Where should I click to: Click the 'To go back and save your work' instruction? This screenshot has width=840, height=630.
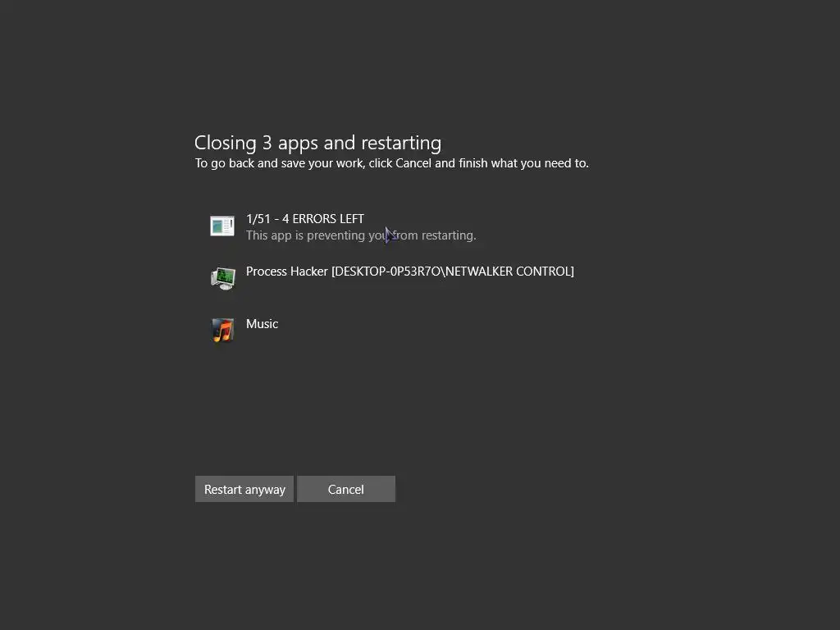[x=391, y=163]
